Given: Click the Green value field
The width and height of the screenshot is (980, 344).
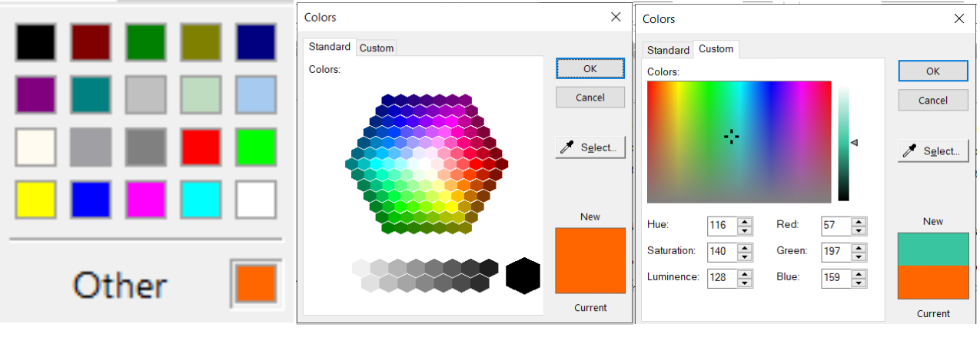Looking at the screenshot, I should tap(836, 252).
